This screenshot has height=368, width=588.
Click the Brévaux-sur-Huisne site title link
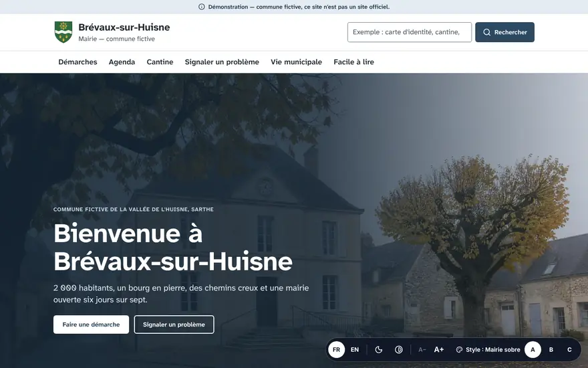(x=124, y=27)
